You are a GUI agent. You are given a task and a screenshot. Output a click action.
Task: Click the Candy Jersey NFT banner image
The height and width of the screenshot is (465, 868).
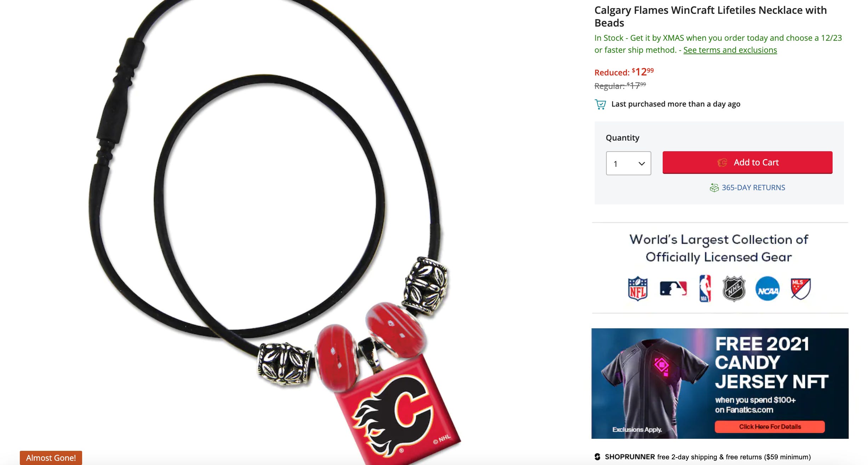[720, 384]
